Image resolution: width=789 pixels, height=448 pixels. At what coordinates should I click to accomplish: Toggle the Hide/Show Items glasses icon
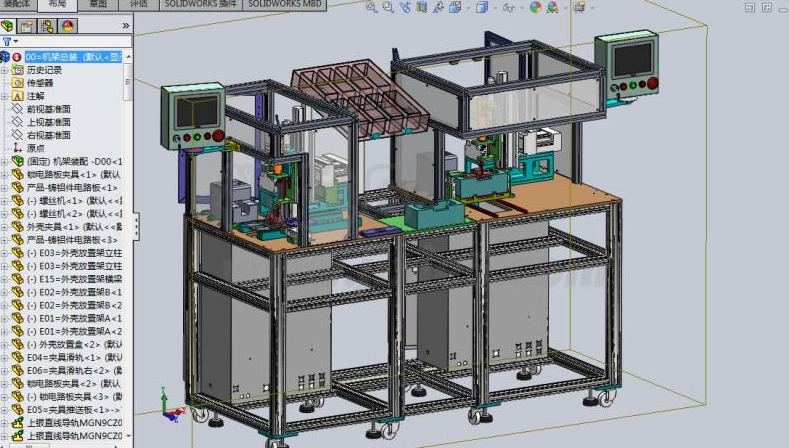pos(509,7)
